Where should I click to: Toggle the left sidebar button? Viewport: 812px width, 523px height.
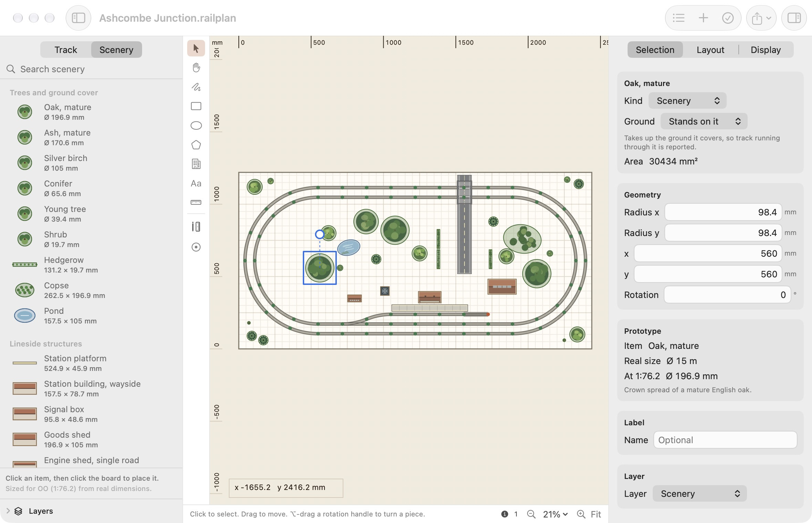(x=78, y=18)
